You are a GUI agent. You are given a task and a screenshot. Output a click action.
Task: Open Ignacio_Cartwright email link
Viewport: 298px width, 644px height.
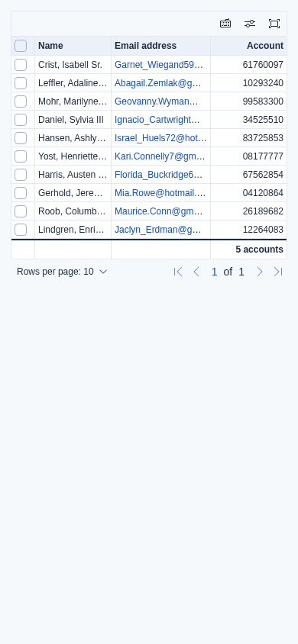tap(157, 120)
